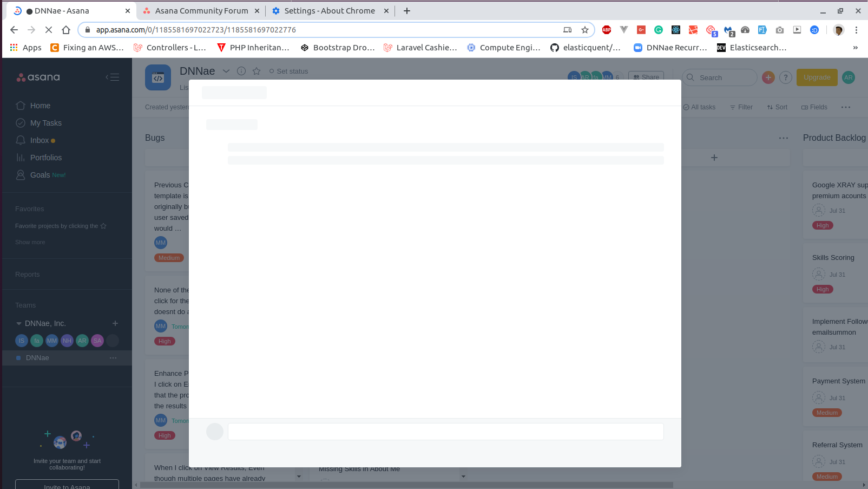868x489 pixels.
Task: Click Show more under Favorites
Action: click(30, 242)
